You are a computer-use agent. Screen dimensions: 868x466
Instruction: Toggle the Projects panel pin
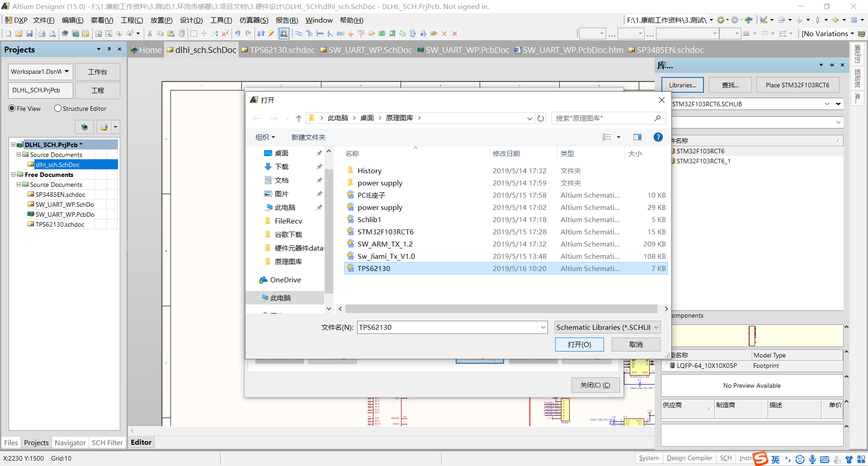click(109, 49)
